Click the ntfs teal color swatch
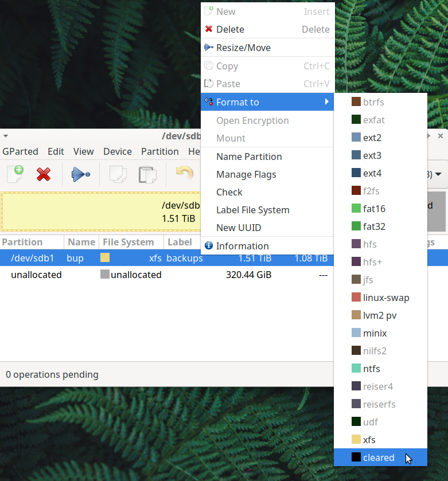This screenshot has width=448, height=481. pyautogui.click(x=356, y=368)
